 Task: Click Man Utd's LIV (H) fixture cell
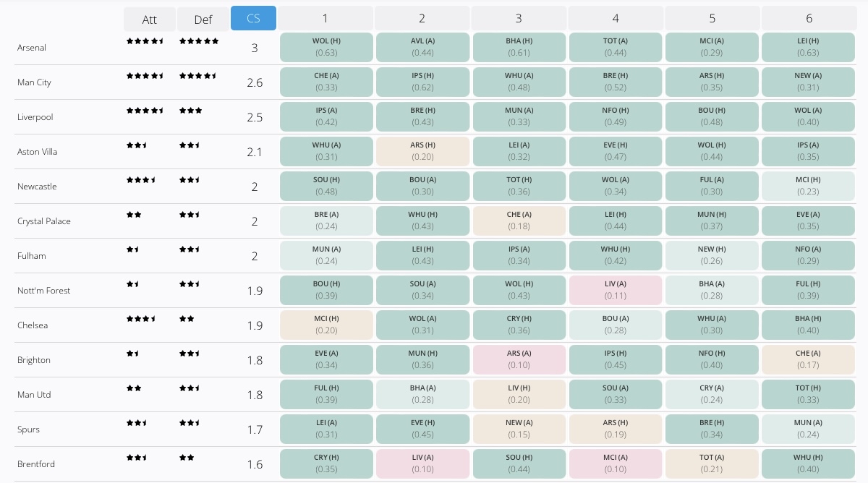(519, 394)
